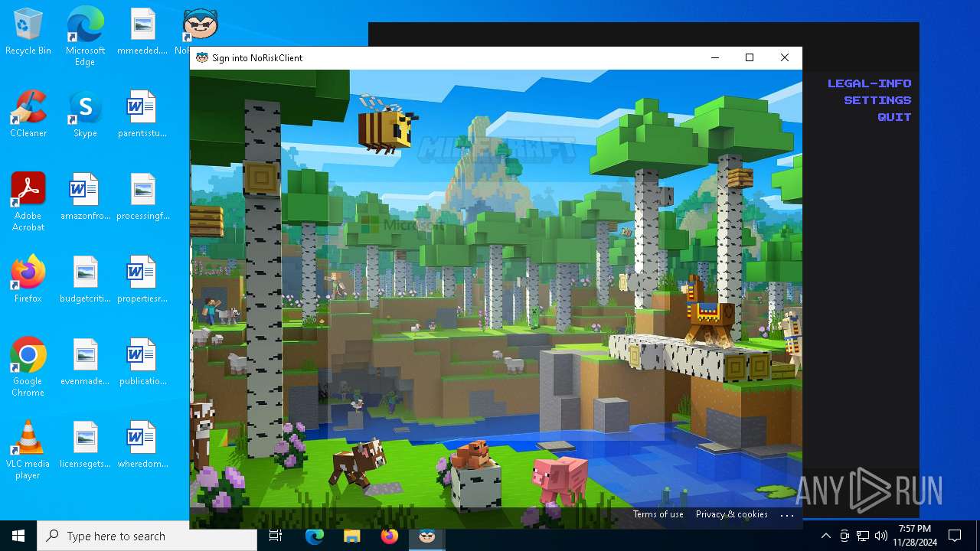
Task: Close the Sign into NoRiskClient window
Action: [785, 57]
